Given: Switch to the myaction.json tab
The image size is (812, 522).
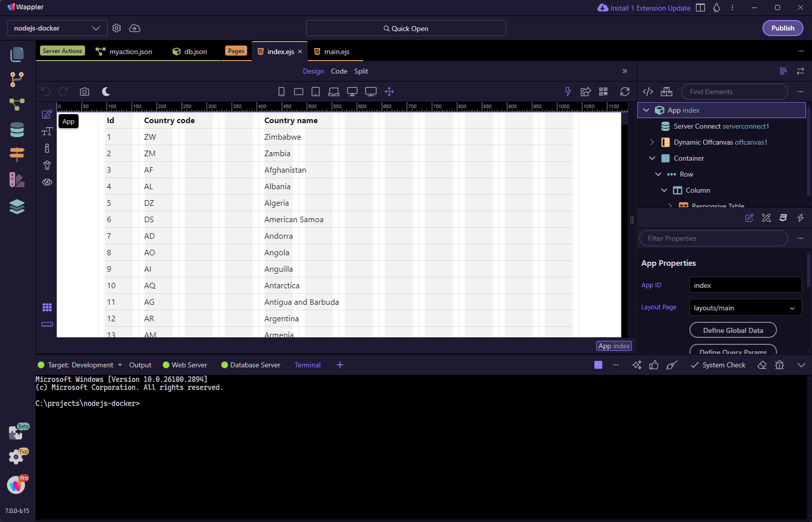Looking at the screenshot, I should click(125, 52).
